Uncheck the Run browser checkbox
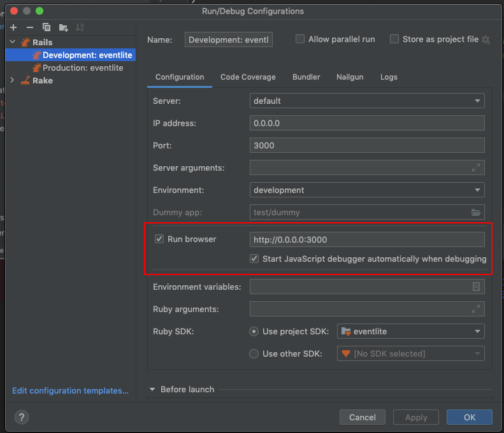This screenshot has width=504, height=433. tap(159, 239)
